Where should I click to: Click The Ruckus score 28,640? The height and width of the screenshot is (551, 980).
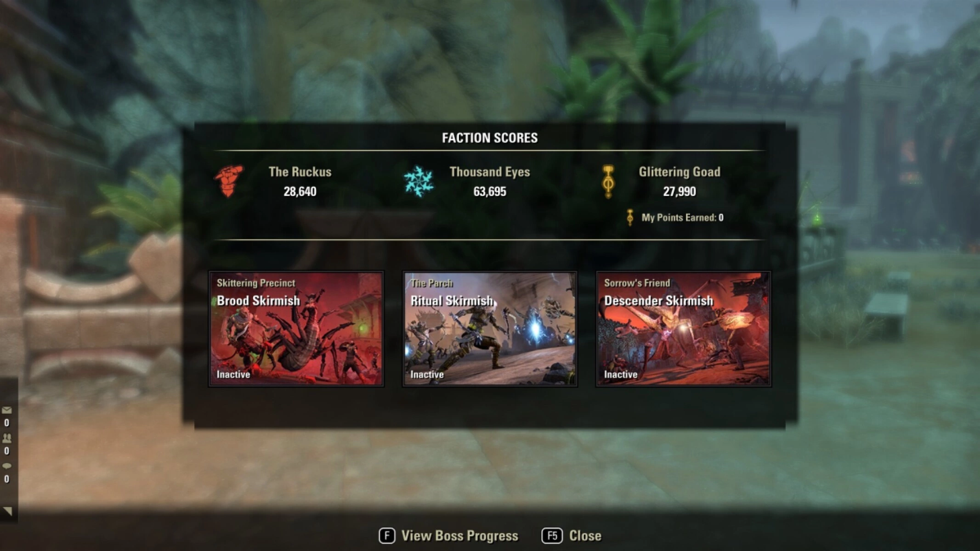300,191
